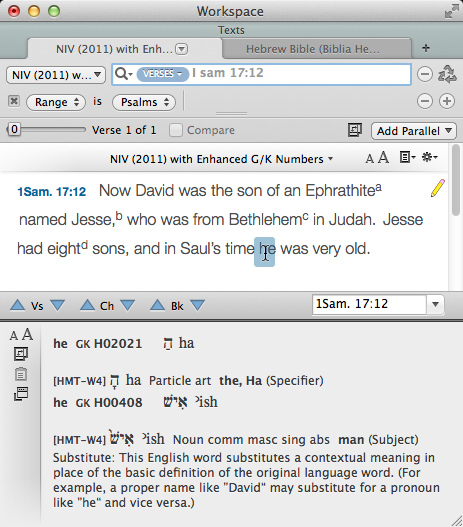
Task: Open the Psalms range popup
Action: [144, 102]
